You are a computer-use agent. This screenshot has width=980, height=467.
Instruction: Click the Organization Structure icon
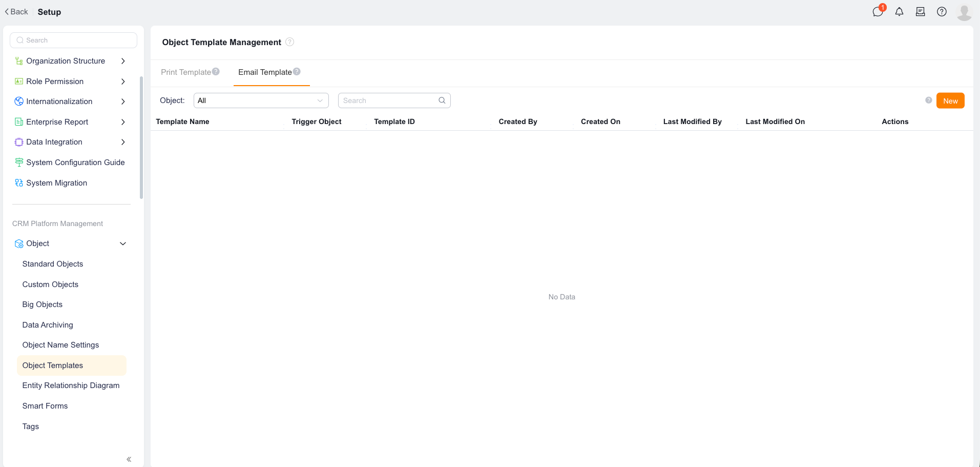coord(19,61)
